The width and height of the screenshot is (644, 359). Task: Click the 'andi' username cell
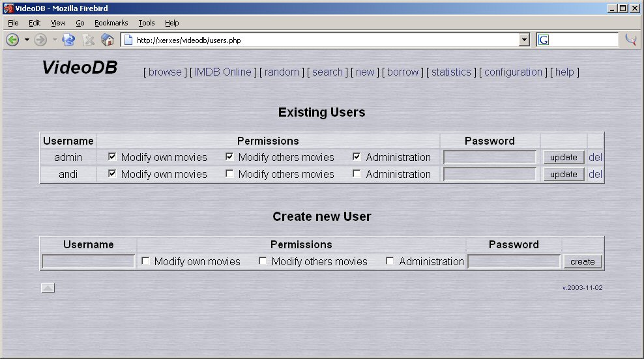point(68,174)
